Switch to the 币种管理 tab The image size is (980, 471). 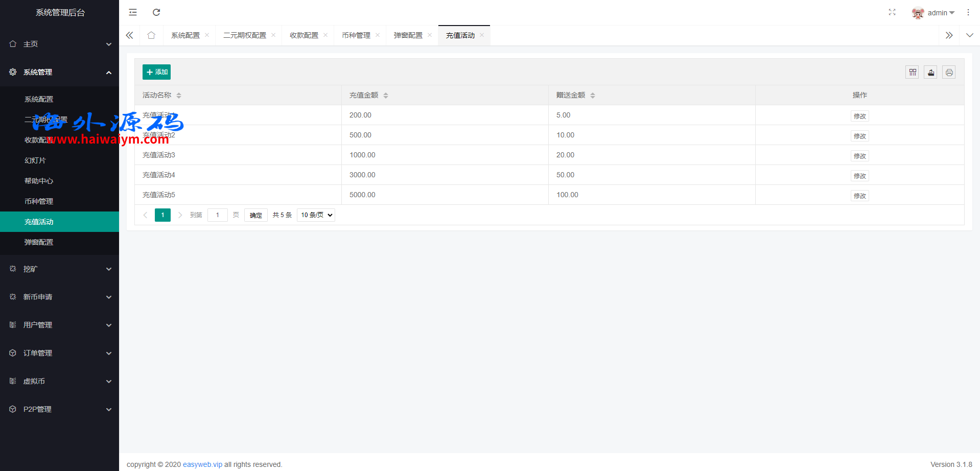(356, 35)
